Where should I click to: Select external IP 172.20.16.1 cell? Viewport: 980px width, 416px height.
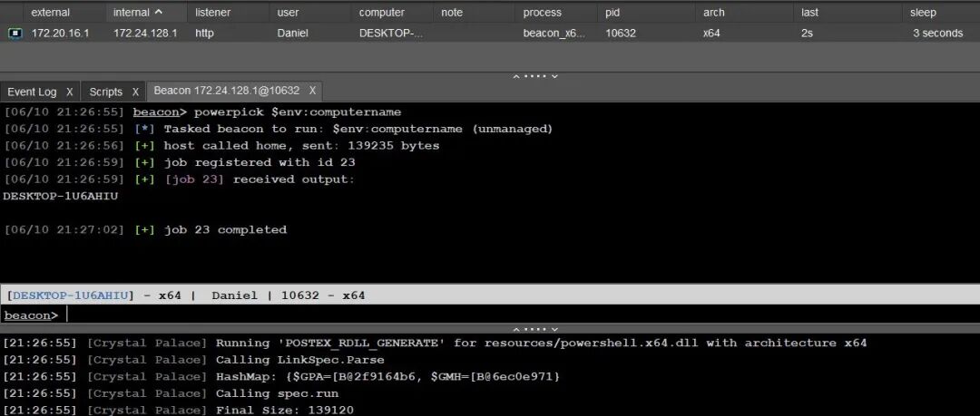click(x=60, y=34)
